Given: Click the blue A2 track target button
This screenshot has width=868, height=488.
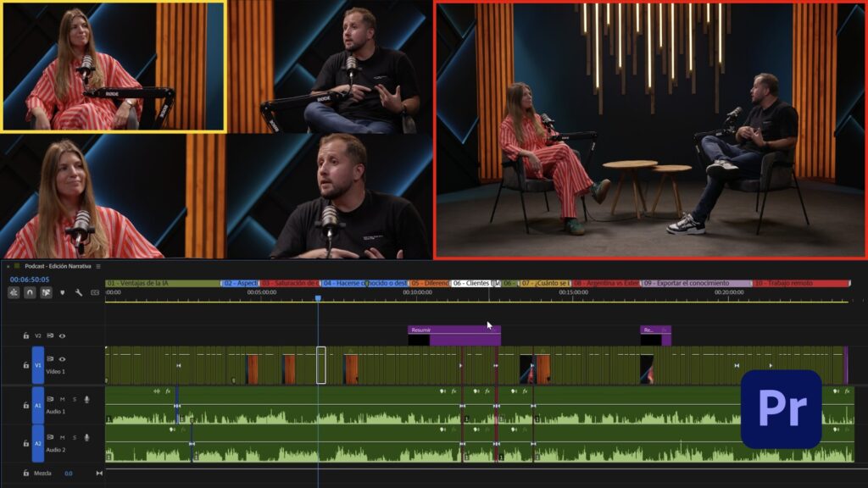Looking at the screenshot, I should 38,444.
